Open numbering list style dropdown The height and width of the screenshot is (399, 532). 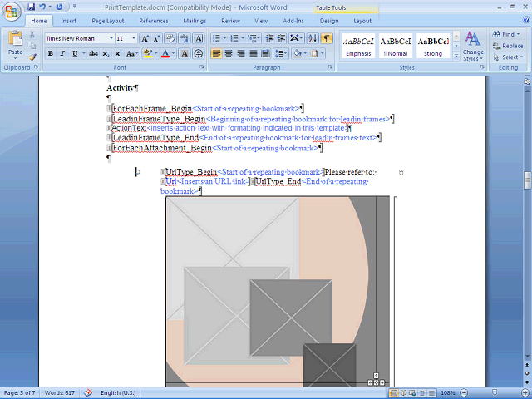243,38
